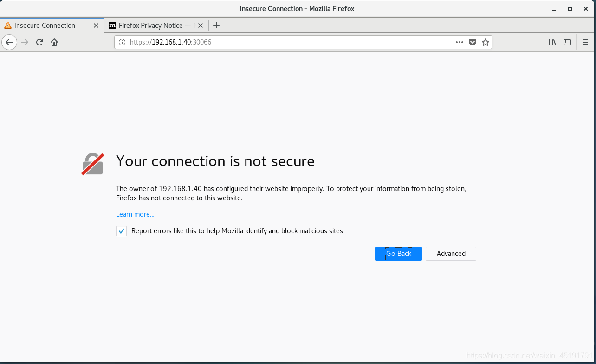Bookmark this page with the star icon
Screen dimensions: 596x364
pos(486,42)
